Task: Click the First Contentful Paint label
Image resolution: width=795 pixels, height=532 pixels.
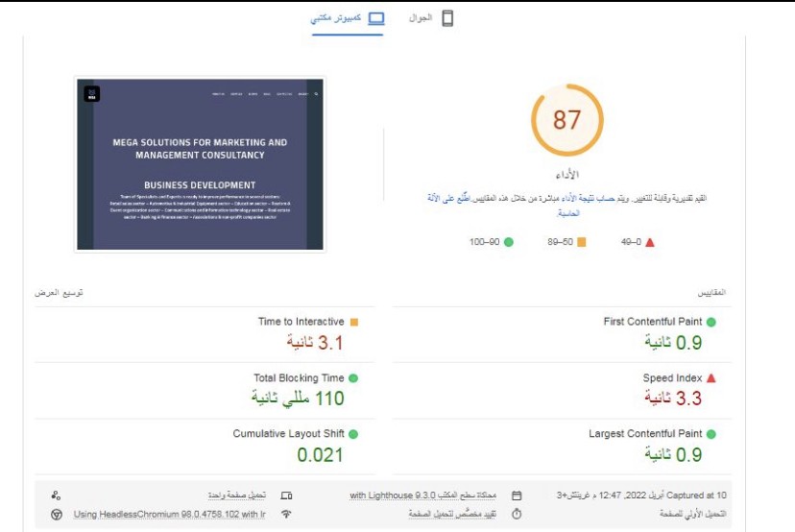Action: click(653, 322)
